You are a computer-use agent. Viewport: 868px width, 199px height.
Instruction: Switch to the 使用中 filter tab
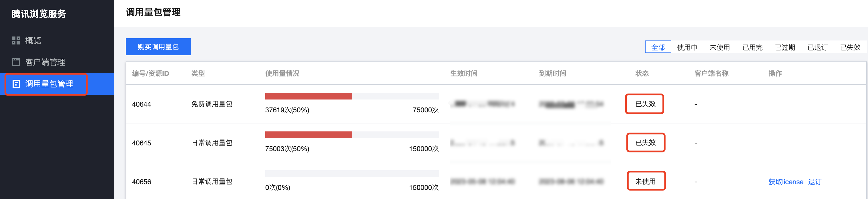coord(687,47)
